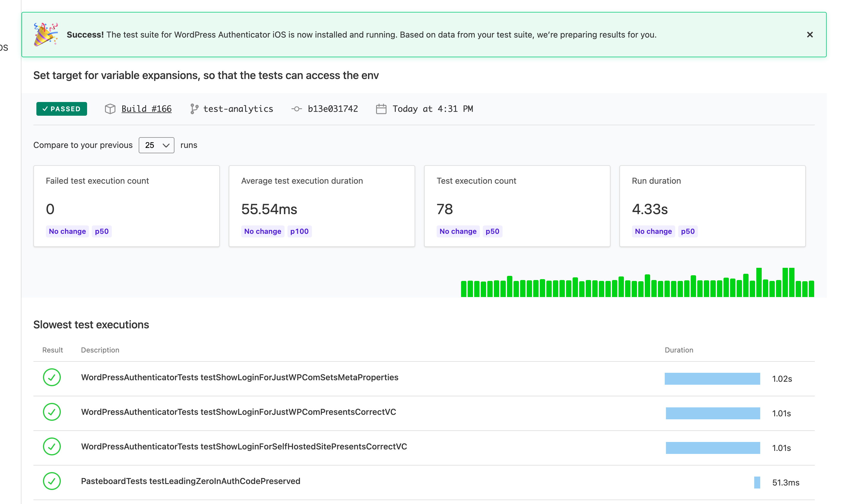Click No change under Run duration
Screen dimensions: 844x504
tap(653, 231)
